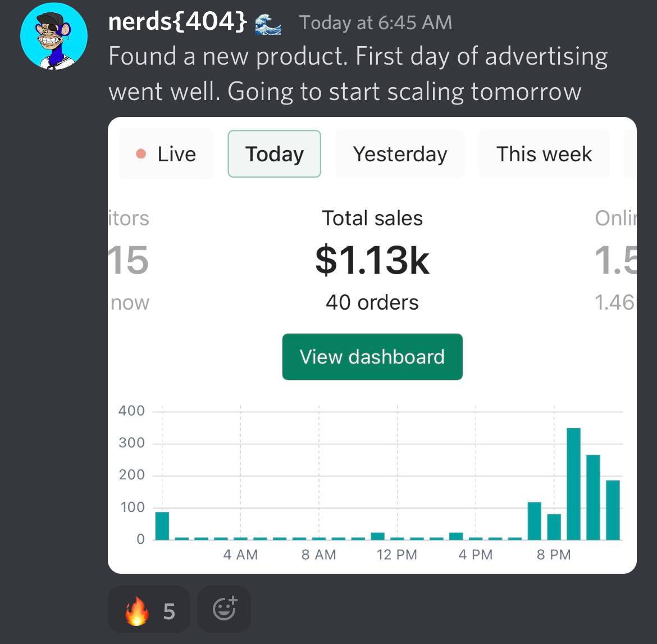Click the Today at 6:45 AM timestamp
This screenshot has width=657, height=644.
376,22
